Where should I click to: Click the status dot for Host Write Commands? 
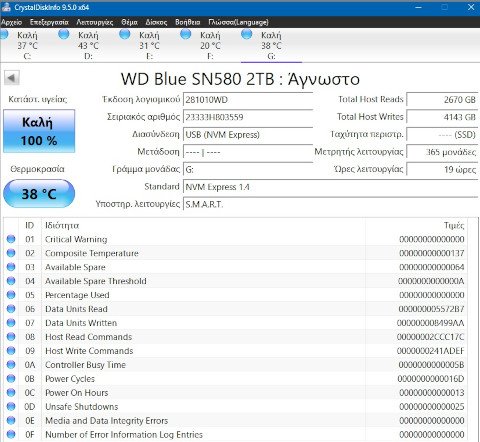coord(11,351)
